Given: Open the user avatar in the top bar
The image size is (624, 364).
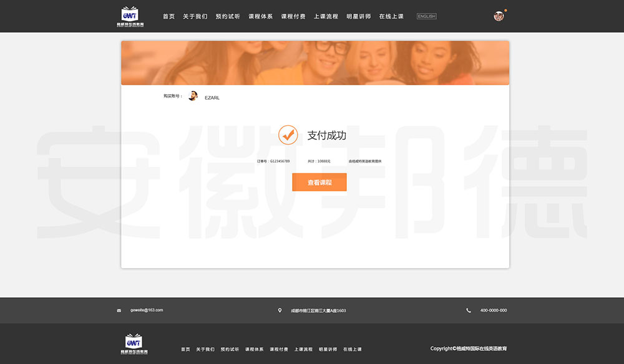Looking at the screenshot, I should pos(499,16).
